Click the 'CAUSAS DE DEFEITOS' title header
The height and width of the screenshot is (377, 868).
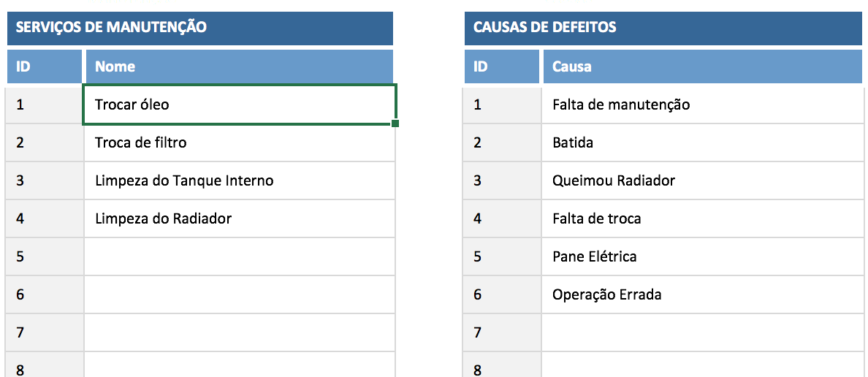[663, 28]
